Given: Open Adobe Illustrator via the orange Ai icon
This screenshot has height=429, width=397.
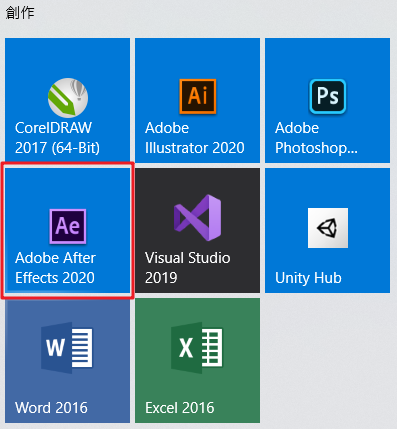Looking at the screenshot, I should point(198,96).
